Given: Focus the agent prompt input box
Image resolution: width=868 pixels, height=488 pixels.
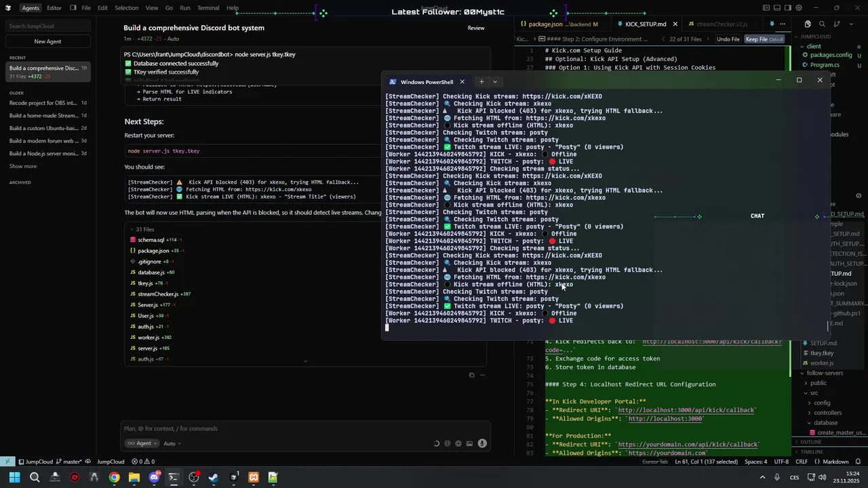Looking at the screenshot, I should (305, 428).
